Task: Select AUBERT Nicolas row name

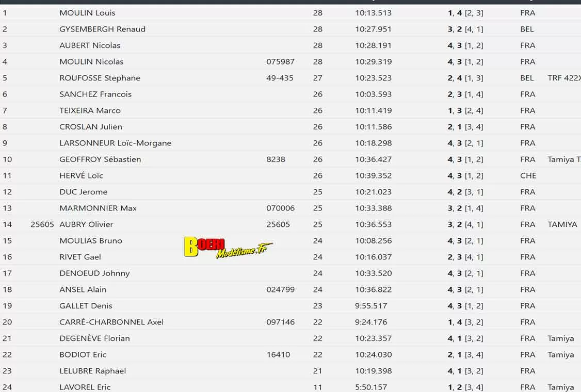Action: (90, 45)
